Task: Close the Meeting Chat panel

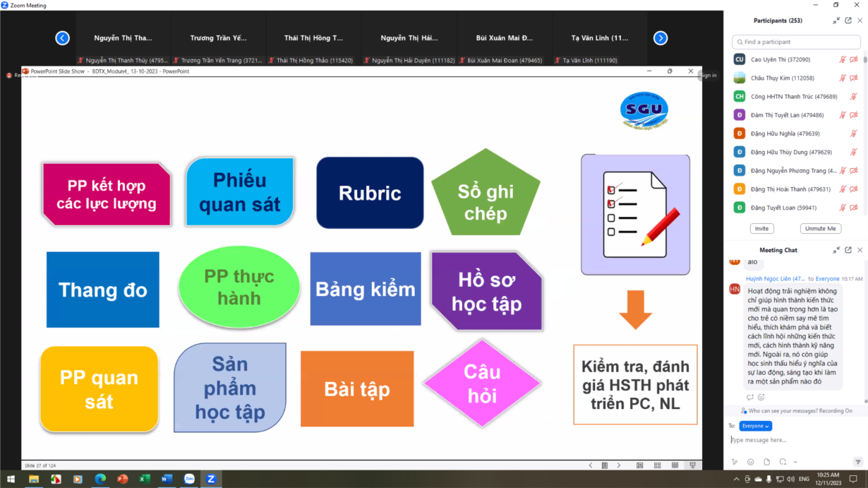Action: click(860, 250)
